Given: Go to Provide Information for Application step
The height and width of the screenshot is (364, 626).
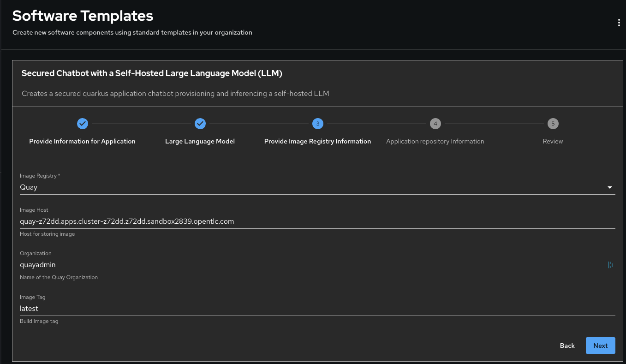Looking at the screenshot, I should point(82,141).
